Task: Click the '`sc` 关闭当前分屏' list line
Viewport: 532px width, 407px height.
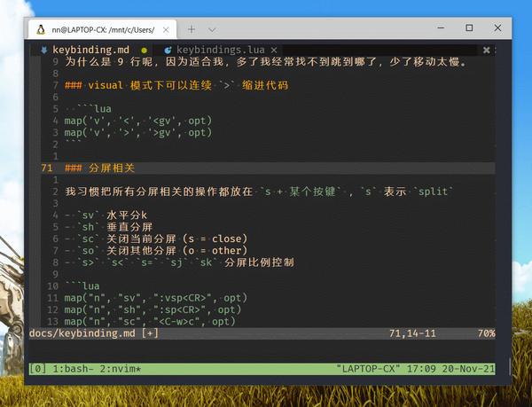Action: pos(156,239)
